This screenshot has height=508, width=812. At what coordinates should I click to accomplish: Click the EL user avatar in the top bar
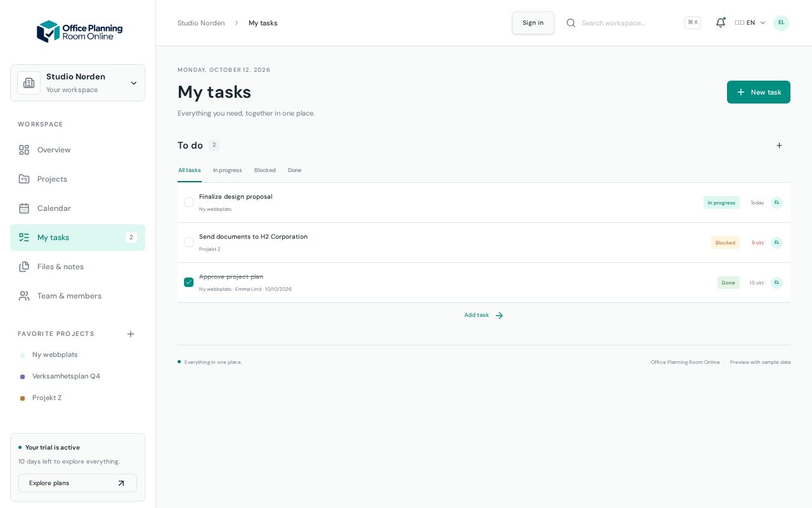coord(782,23)
